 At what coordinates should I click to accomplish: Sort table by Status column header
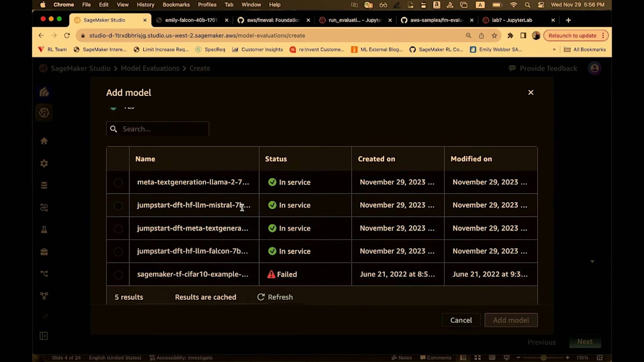click(x=276, y=159)
